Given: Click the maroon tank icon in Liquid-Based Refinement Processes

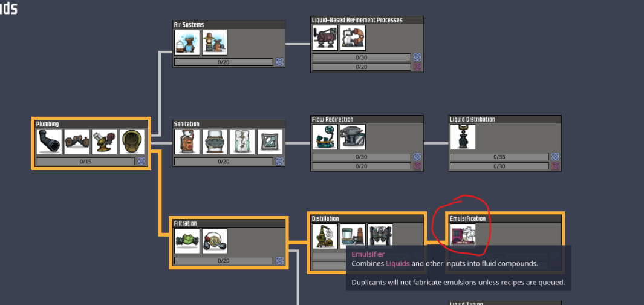Looking at the screenshot, I should tap(325, 38).
